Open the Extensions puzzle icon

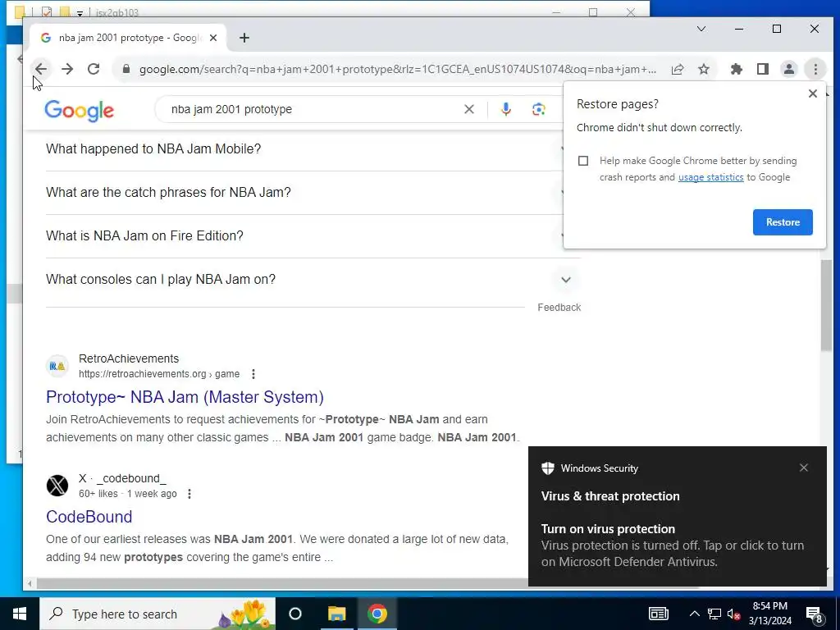click(737, 69)
